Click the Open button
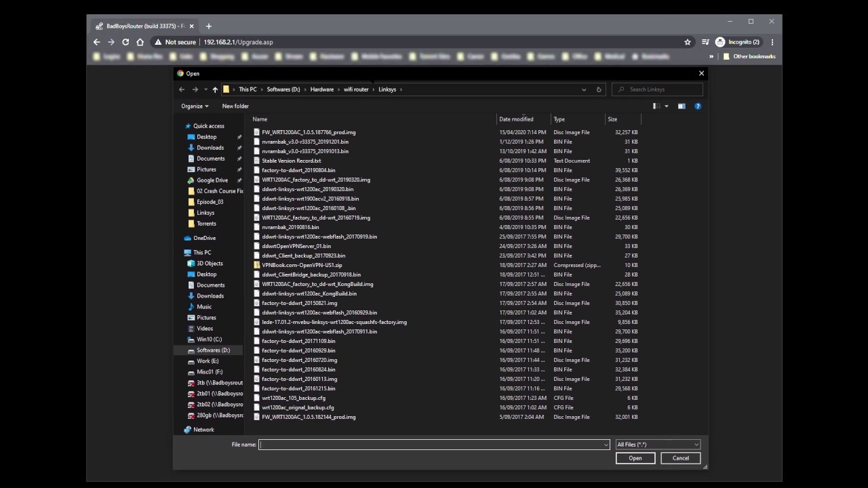The image size is (868, 488). pos(635,458)
